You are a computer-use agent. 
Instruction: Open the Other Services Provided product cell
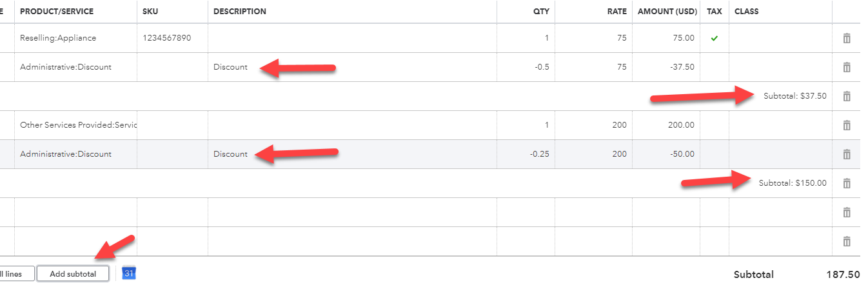pos(76,125)
